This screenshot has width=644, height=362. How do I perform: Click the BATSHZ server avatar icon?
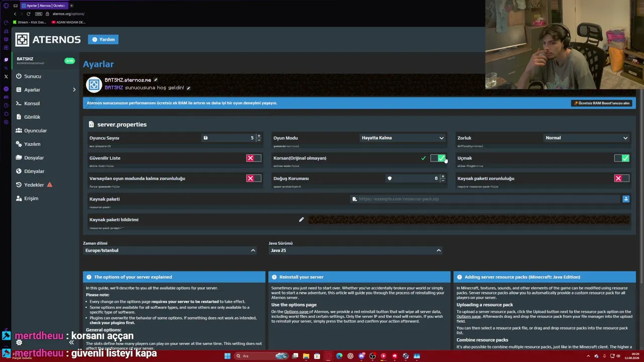(94, 84)
